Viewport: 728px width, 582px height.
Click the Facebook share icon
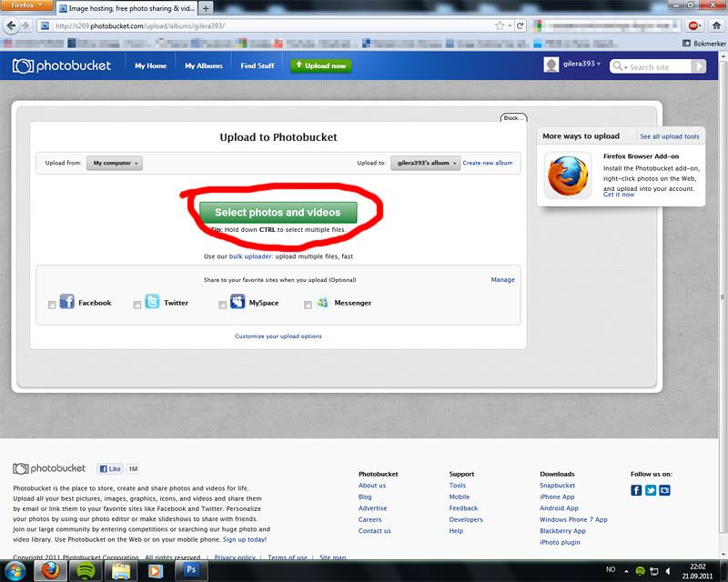[x=66, y=302]
